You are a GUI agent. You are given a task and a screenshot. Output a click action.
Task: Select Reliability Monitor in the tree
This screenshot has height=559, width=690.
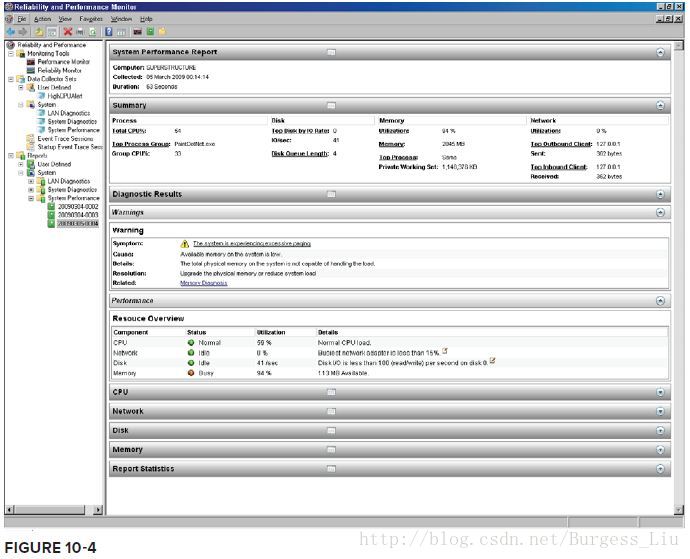click(x=59, y=70)
